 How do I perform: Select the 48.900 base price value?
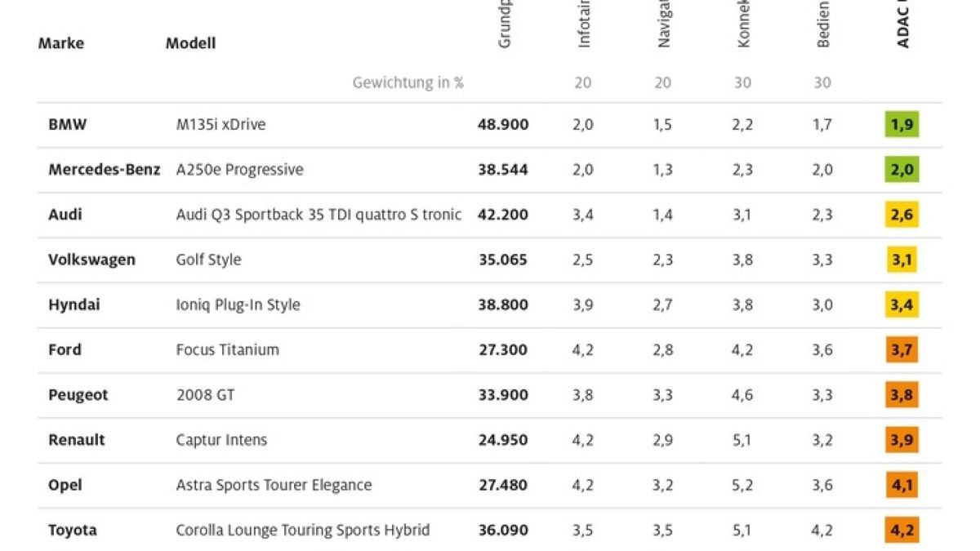[503, 125]
